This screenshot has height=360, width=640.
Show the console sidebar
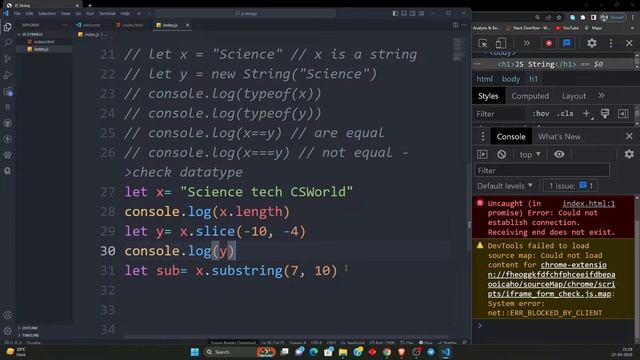(482, 154)
